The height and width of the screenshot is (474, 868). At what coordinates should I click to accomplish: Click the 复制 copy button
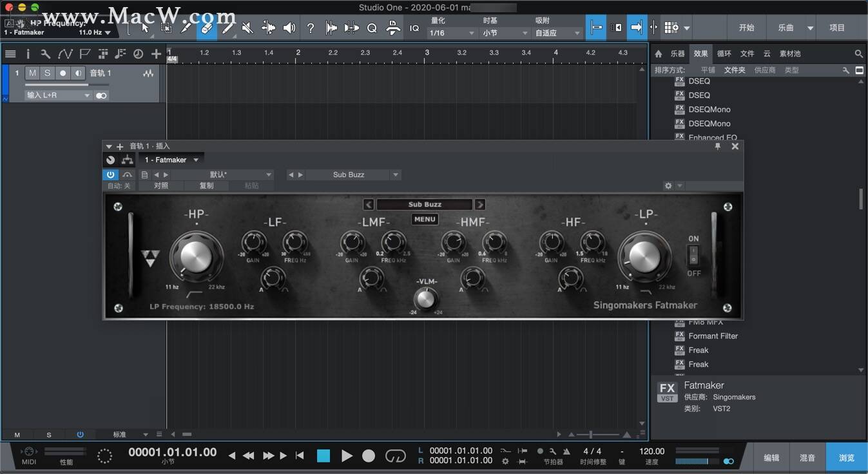point(206,185)
